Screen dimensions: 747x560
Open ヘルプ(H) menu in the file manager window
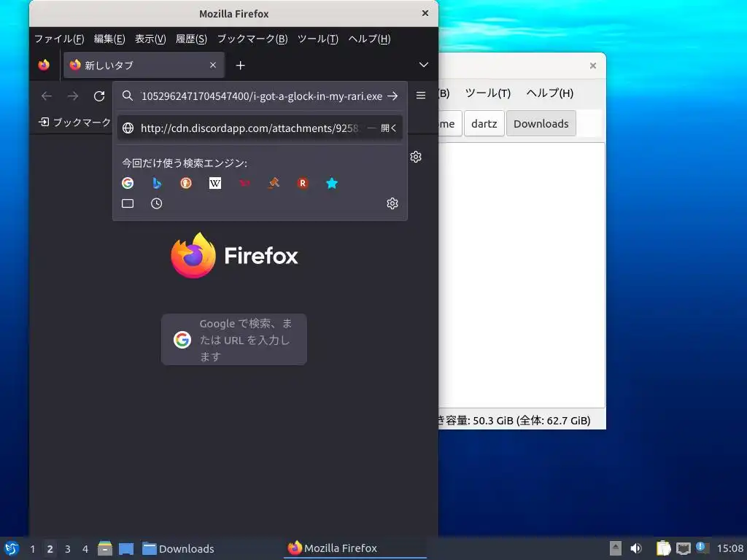[x=550, y=93]
